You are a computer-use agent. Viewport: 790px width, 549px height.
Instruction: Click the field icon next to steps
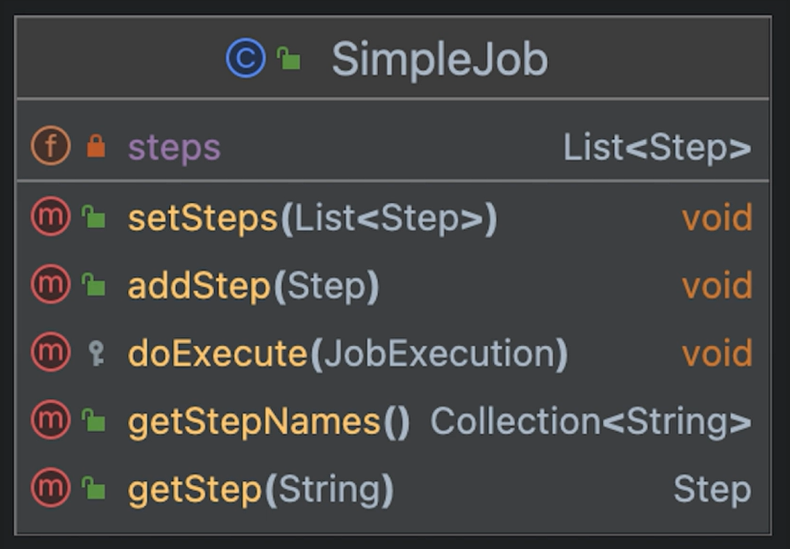click(x=50, y=147)
